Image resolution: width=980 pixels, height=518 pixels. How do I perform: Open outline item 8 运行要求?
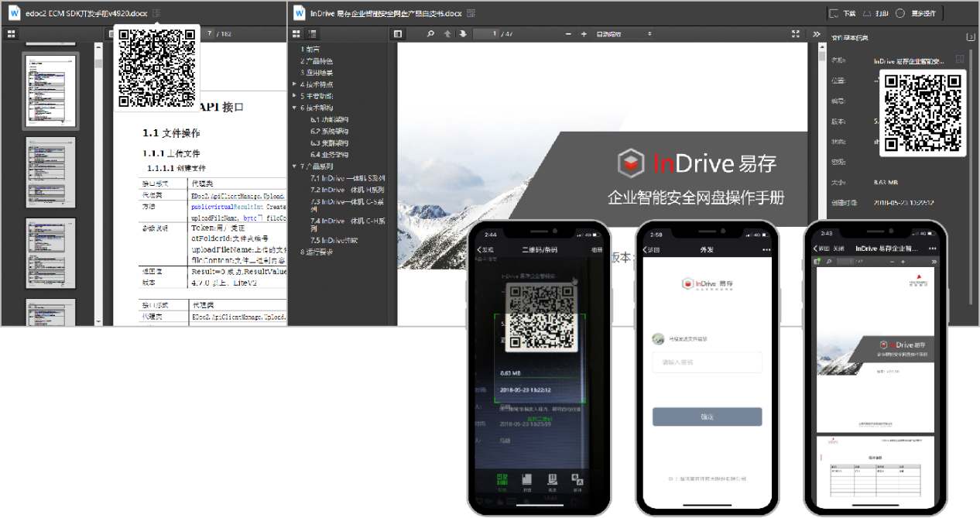pos(317,252)
